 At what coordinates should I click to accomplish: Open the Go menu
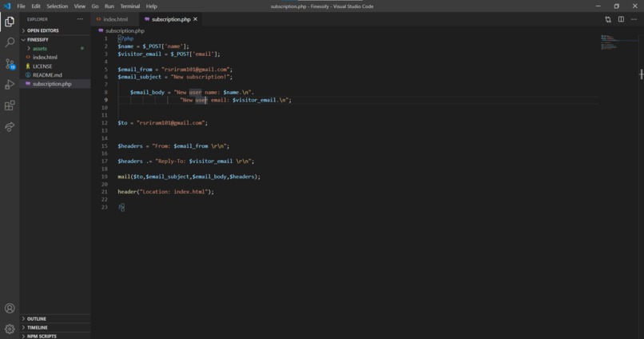pyautogui.click(x=95, y=6)
